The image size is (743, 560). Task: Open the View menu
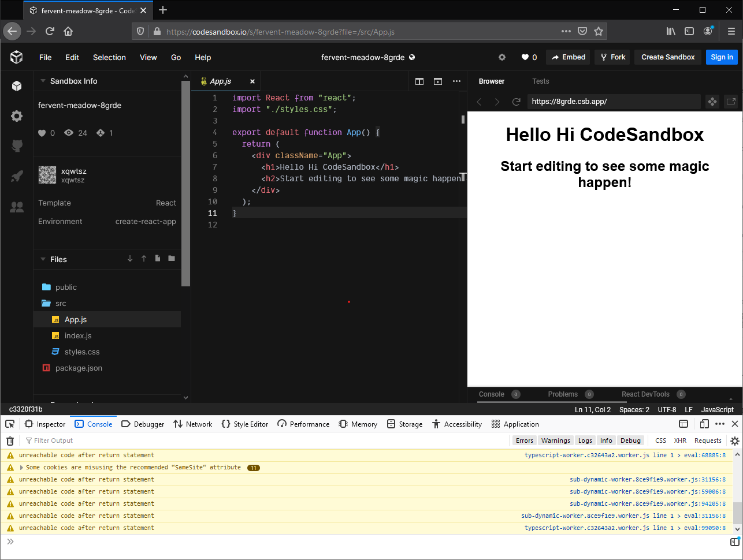point(148,57)
